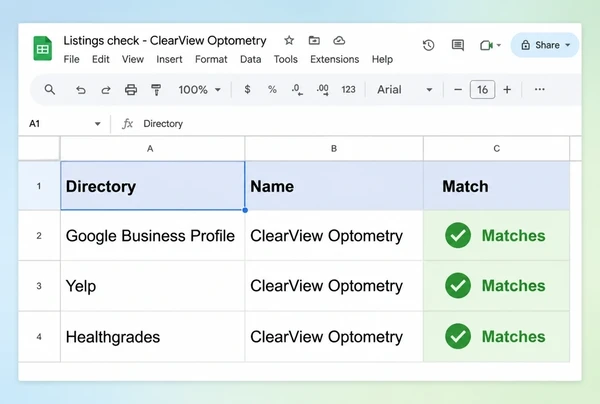Select the Match header cell
Image resolution: width=600 pixels, height=404 pixels.
pyautogui.click(x=497, y=186)
